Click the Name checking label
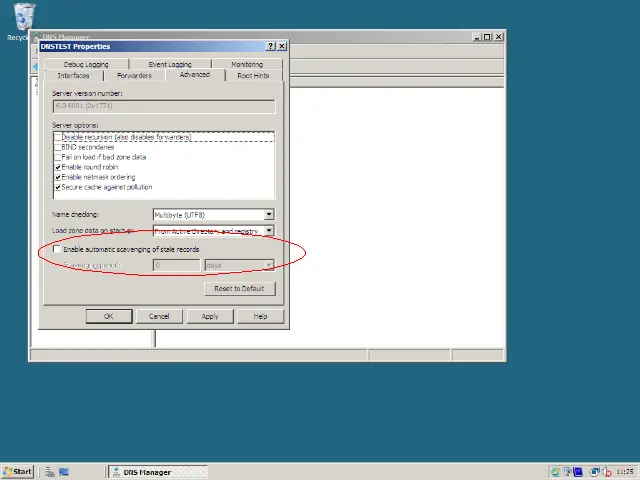Image resolution: width=640 pixels, height=480 pixels. 76,214
